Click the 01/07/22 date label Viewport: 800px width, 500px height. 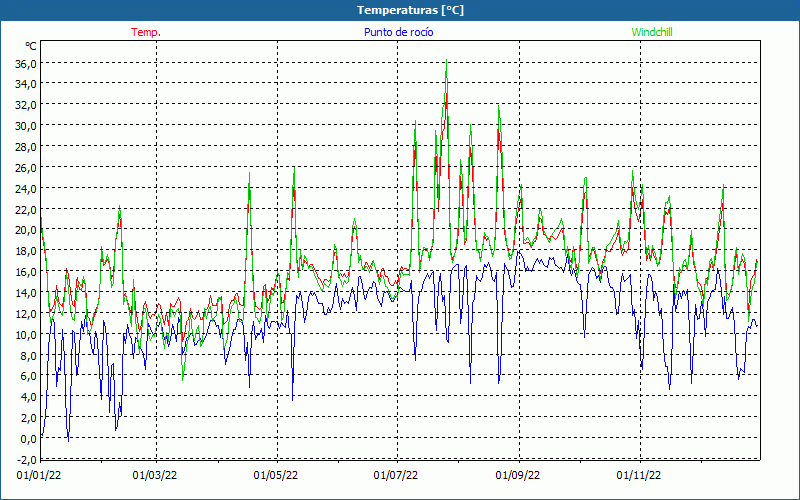tap(396, 476)
